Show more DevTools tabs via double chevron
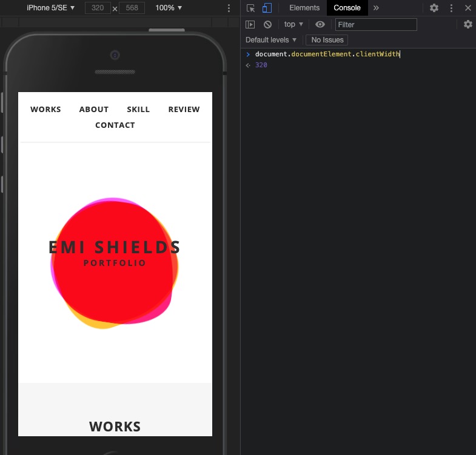This screenshot has height=455, width=476. pos(376,8)
